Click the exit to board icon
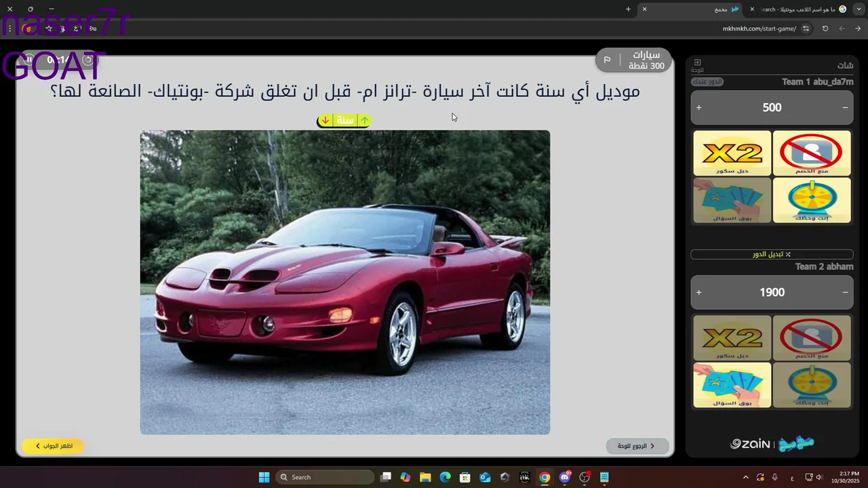Viewport: 868px width, 488px height. click(x=697, y=62)
